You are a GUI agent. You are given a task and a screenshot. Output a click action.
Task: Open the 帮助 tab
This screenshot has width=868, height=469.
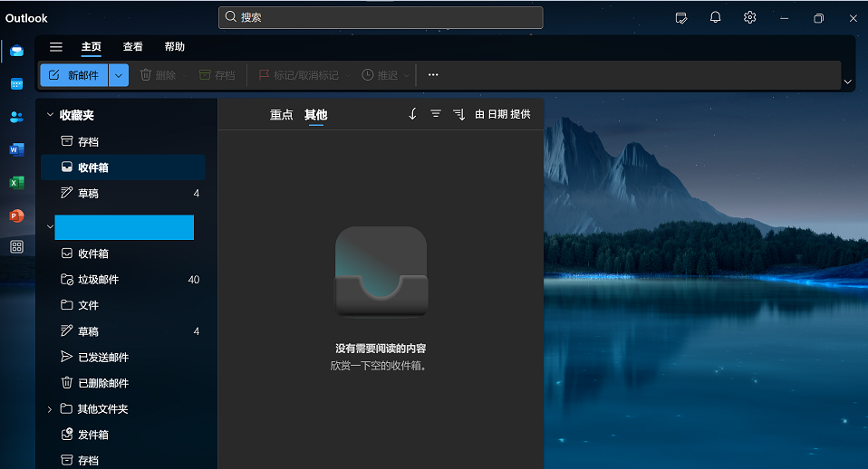(x=174, y=47)
